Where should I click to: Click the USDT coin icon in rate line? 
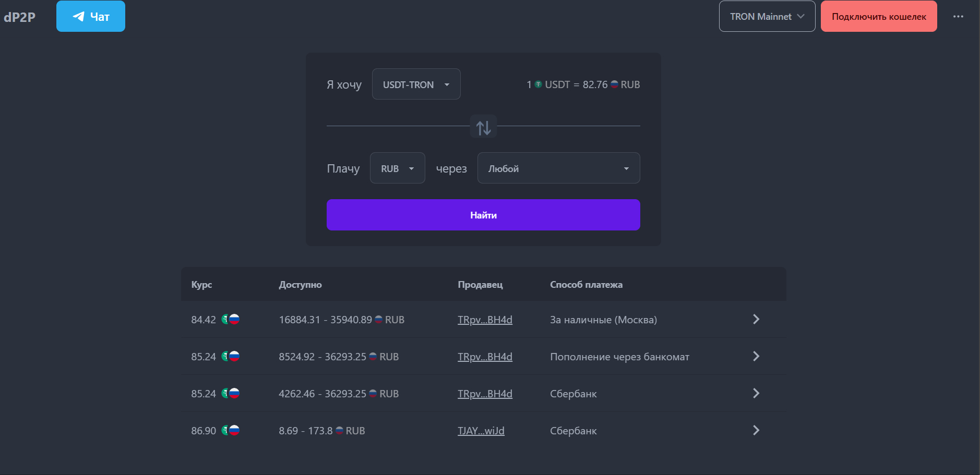tap(538, 84)
